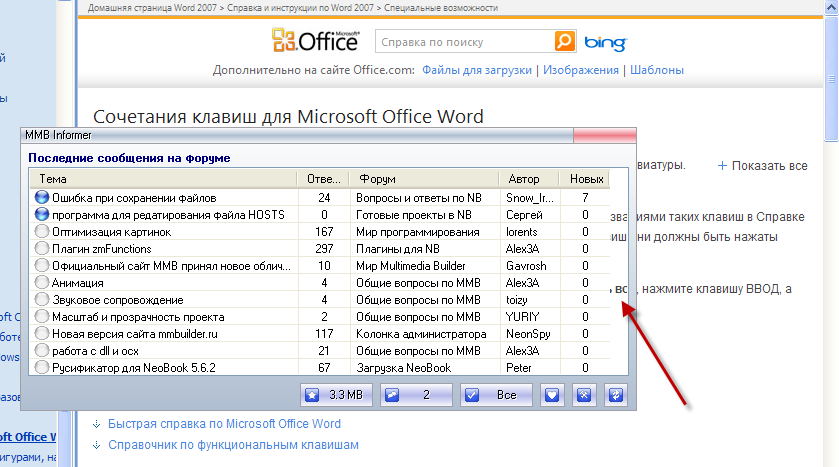Open 'Файлы для загрузки' link
This screenshot has width=839, height=467.
tap(477, 70)
